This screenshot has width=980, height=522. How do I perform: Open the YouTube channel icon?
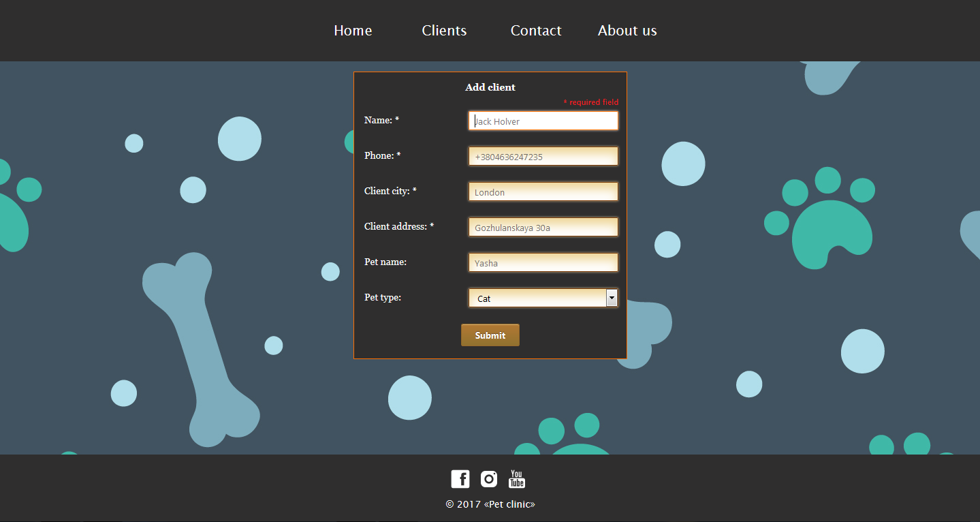point(516,478)
